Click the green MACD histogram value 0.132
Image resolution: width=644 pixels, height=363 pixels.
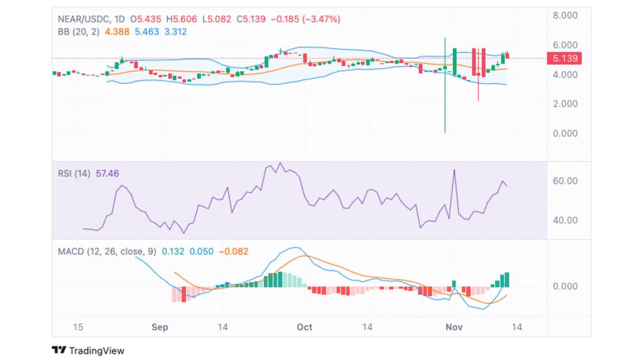click(173, 251)
